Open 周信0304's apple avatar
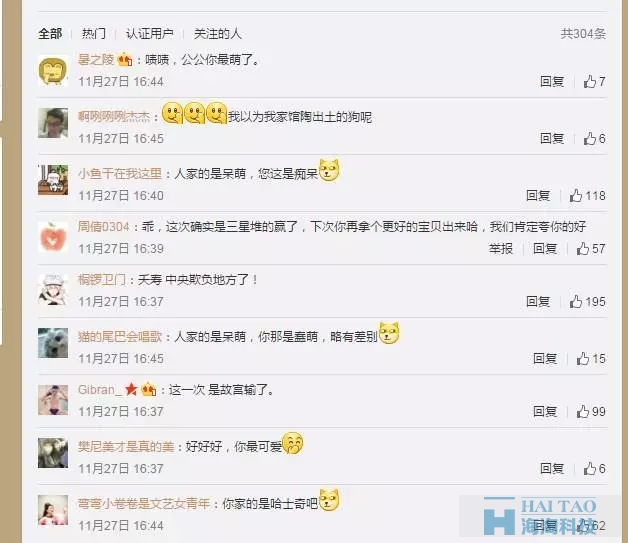 click(x=53, y=237)
